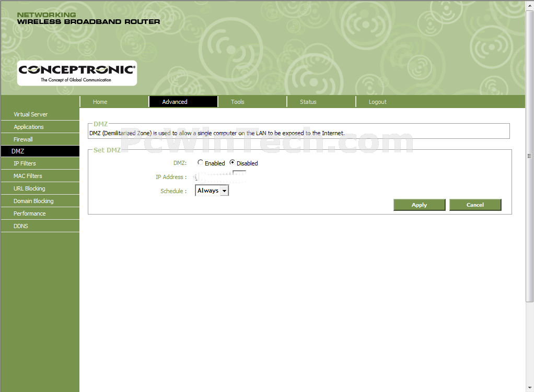534x392 pixels.
Task: Click the Schedule label
Action: 173,191
